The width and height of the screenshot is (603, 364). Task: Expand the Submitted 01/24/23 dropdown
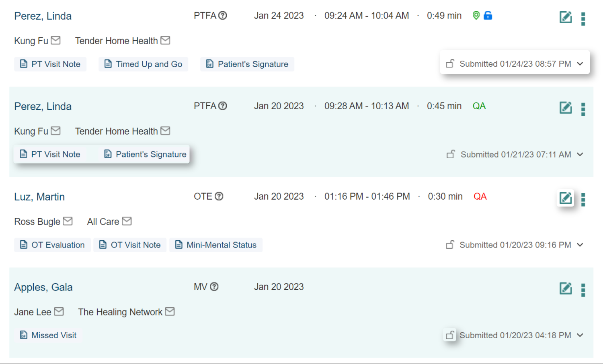tap(580, 63)
